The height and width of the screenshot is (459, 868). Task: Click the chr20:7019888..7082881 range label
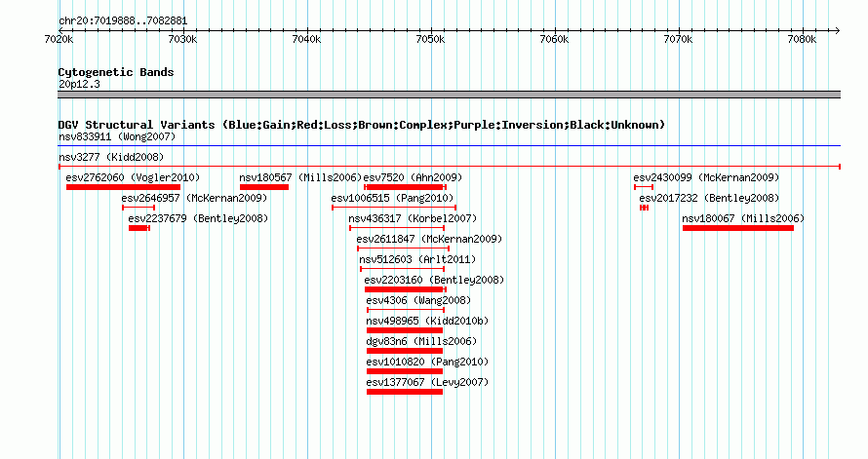click(x=123, y=21)
